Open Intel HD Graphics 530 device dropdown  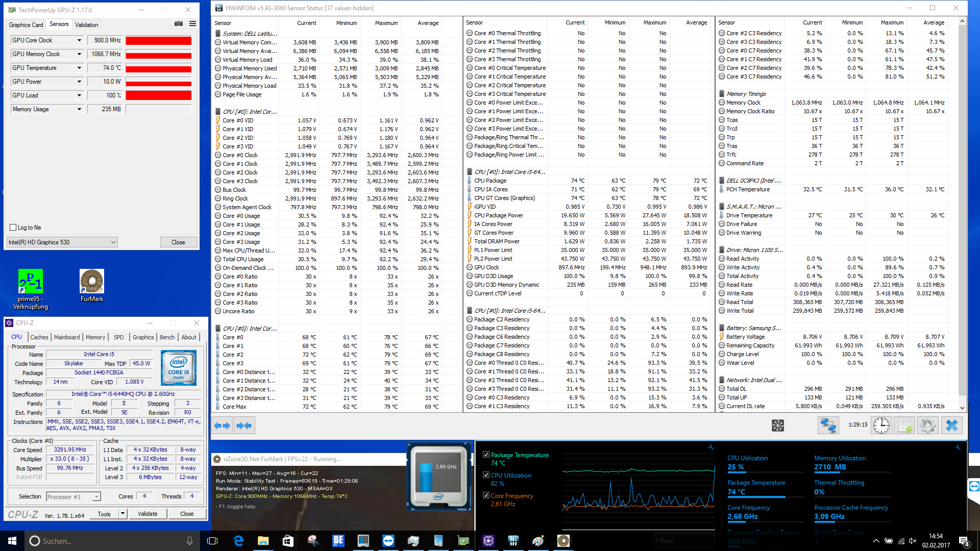coord(113,242)
